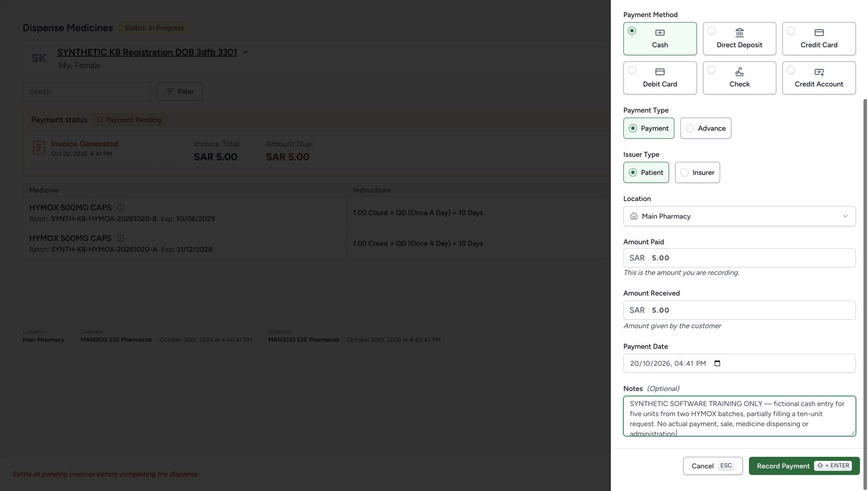The width and height of the screenshot is (868, 491).
Task: Click the Payment Pending status badge
Action: point(129,120)
